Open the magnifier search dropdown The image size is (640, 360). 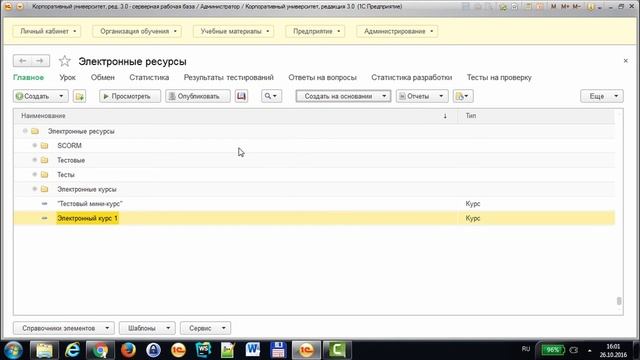click(271, 96)
